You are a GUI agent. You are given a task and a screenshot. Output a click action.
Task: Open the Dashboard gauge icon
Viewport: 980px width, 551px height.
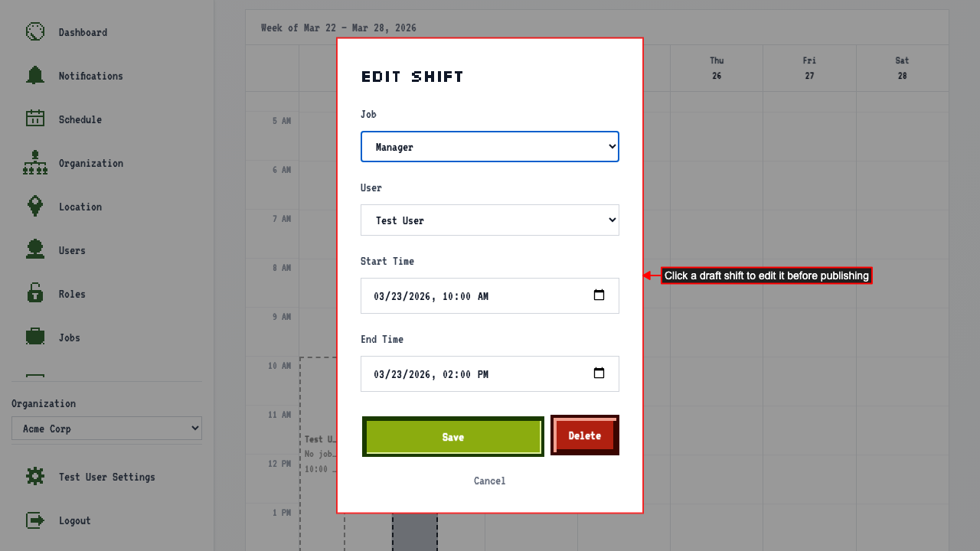pos(35,32)
